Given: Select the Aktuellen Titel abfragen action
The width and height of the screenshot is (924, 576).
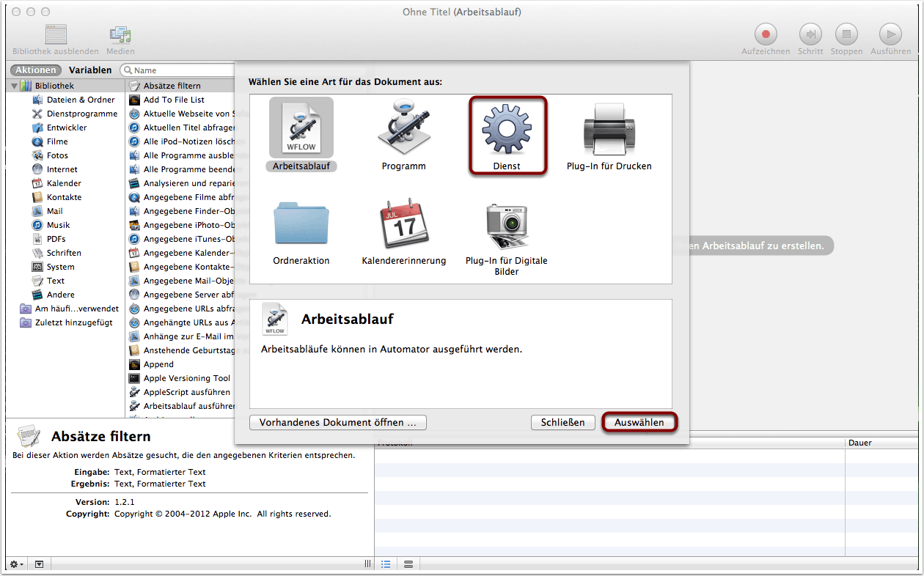Looking at the screenshot, I should coord(181,128).
